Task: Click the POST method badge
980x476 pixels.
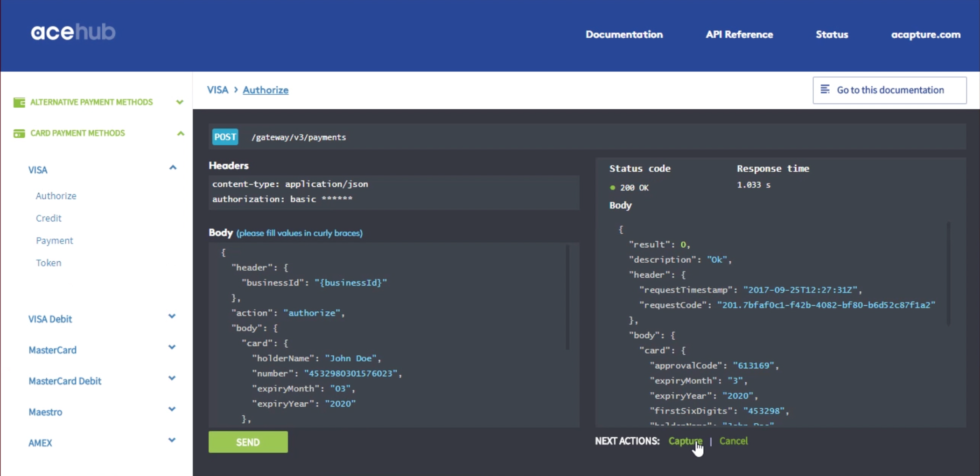Action: click(x=225, y=137)
